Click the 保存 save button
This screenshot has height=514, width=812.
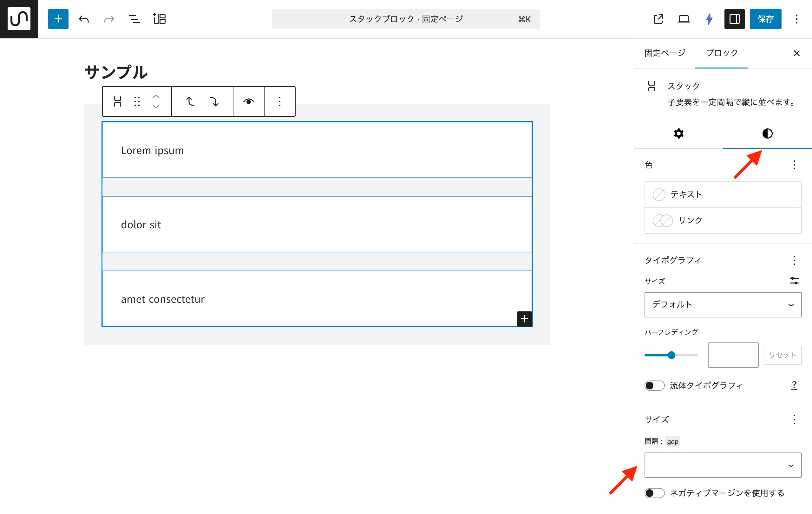point(765,19)
